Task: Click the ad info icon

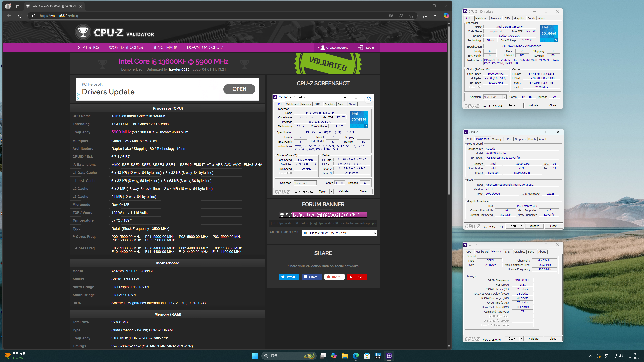Action: pos(78,95)
